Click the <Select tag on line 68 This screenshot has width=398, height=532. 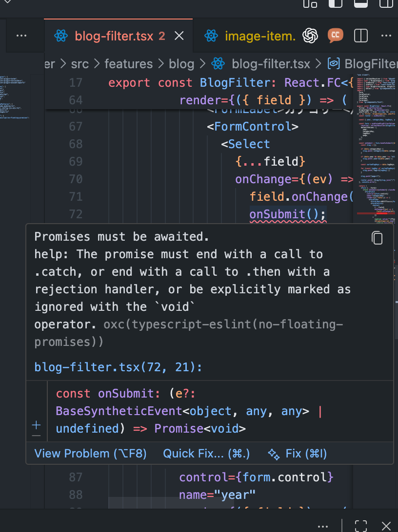245,144
